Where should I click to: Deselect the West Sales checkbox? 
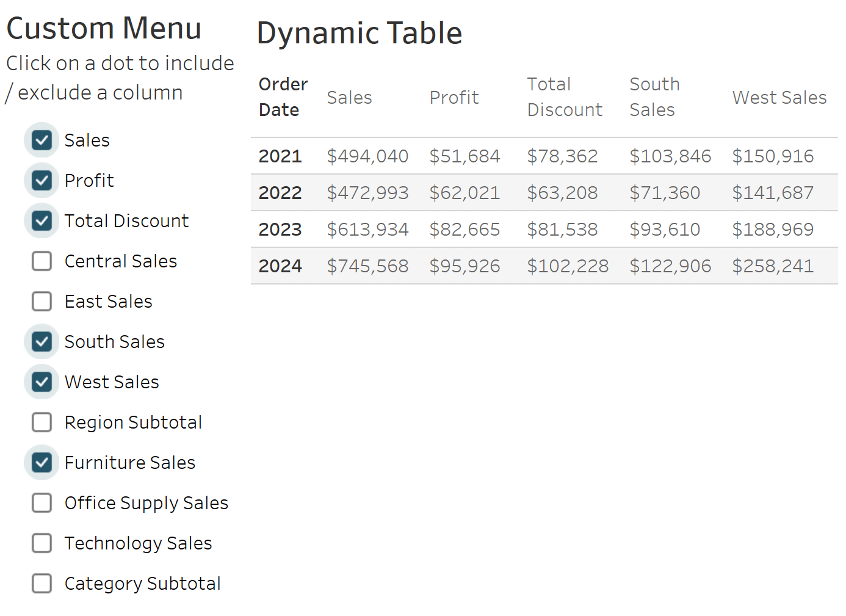click(41, 382)
